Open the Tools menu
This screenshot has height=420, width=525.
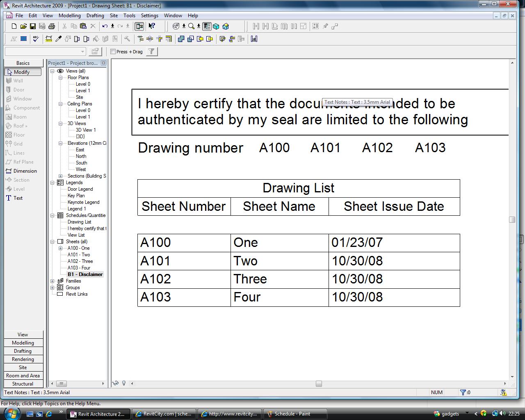[x=129, y=16]
